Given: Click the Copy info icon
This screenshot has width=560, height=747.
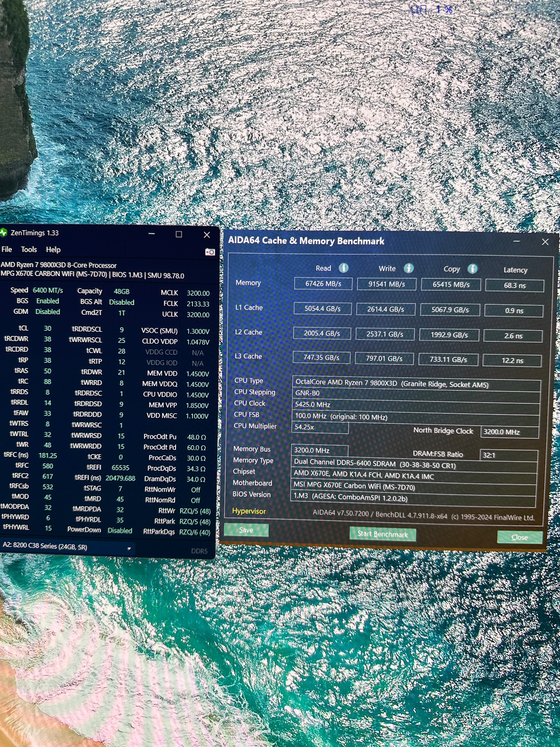Looking at the screenshot, I should tap(472, 269).
